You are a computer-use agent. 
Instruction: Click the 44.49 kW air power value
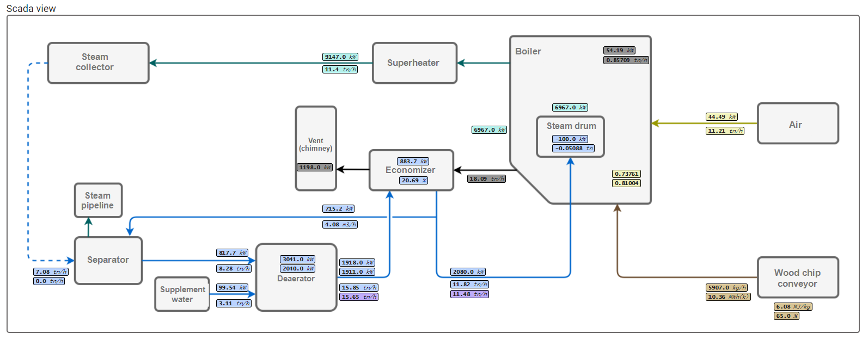click(722, 117)
